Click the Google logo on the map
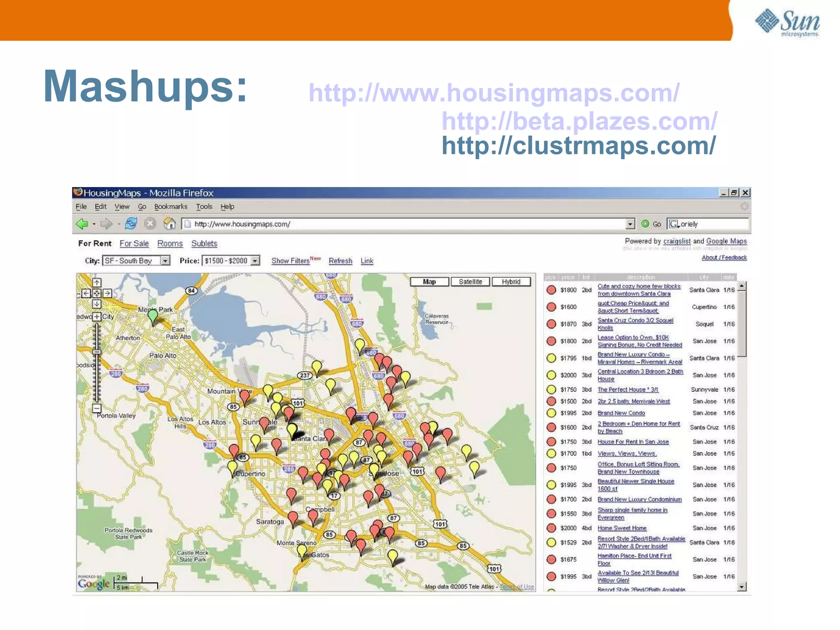This screenshot has width=840, height=630. point(94,583)
